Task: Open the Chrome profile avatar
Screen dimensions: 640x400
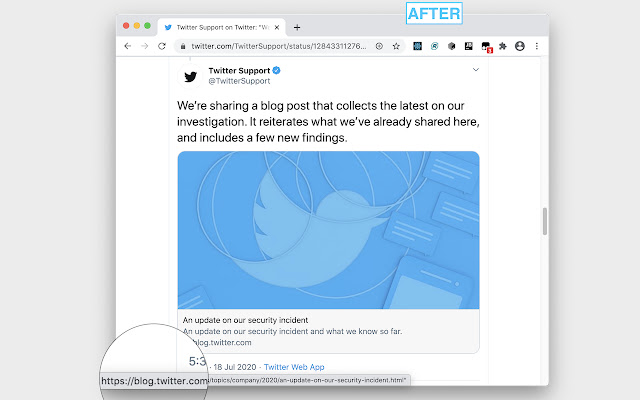Action: pyautogui.click(x=520, y=46)
